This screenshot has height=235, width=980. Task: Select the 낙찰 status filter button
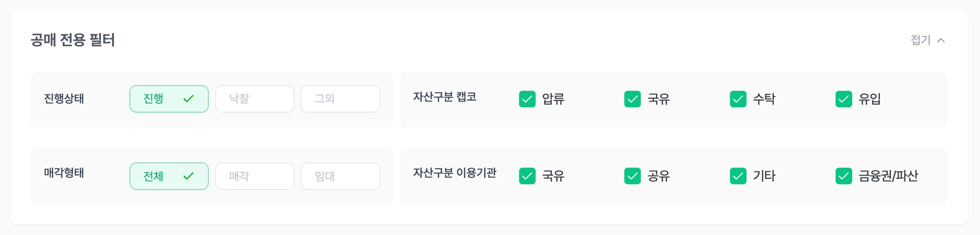pos(255,99)
